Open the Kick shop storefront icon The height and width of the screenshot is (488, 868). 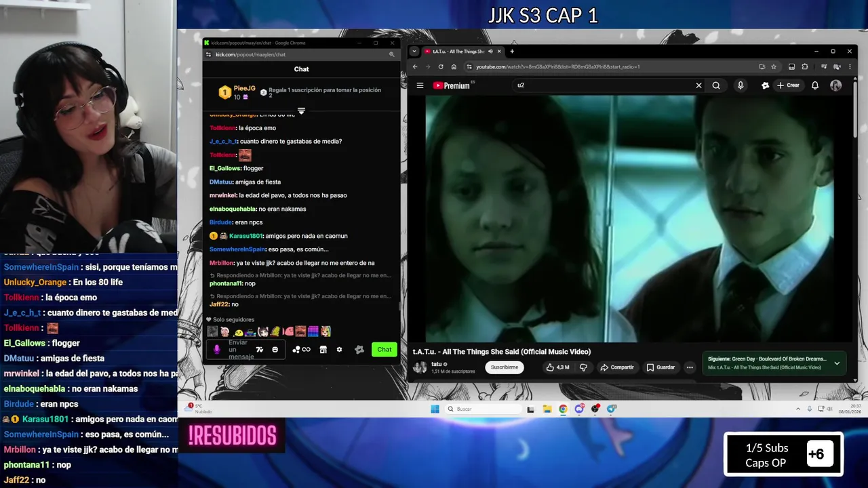click(323, 350)
